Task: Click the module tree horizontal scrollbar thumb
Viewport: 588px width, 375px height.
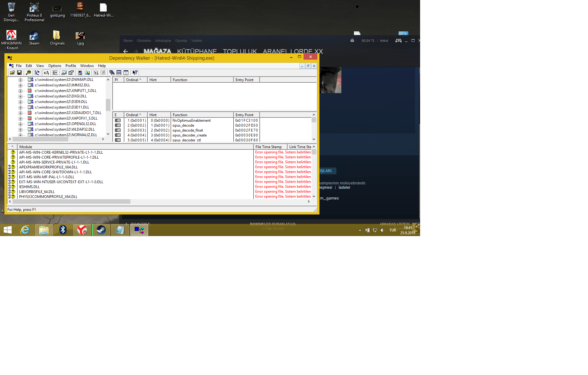Action: [40, 139]
